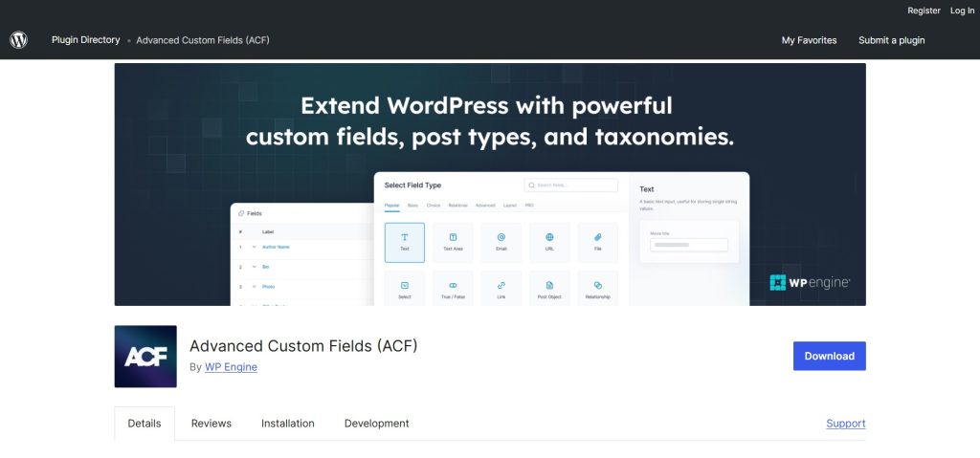
Task: Select the Text field type tile
Action: 404,242
